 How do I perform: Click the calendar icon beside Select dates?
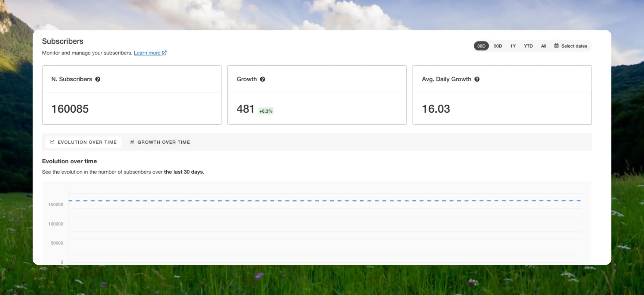(x=557, y=46)
